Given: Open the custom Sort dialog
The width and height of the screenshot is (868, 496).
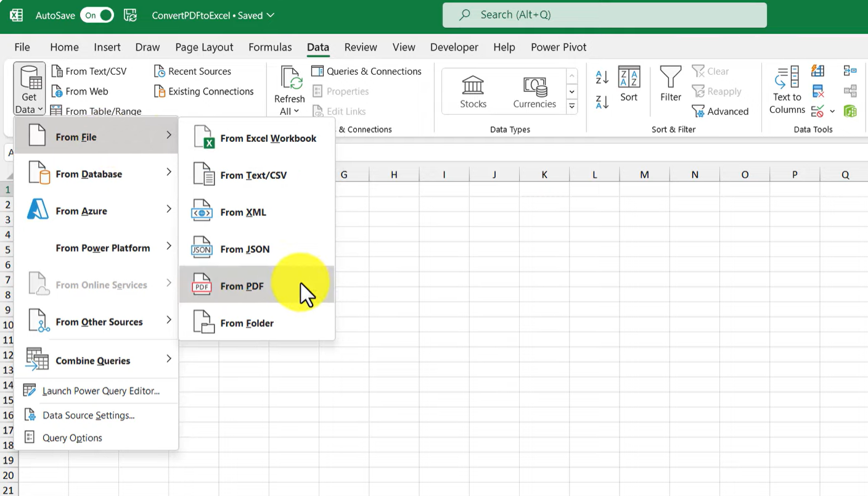Looking at the screenshot, I should pyautogui.click(x=629, y=84).
